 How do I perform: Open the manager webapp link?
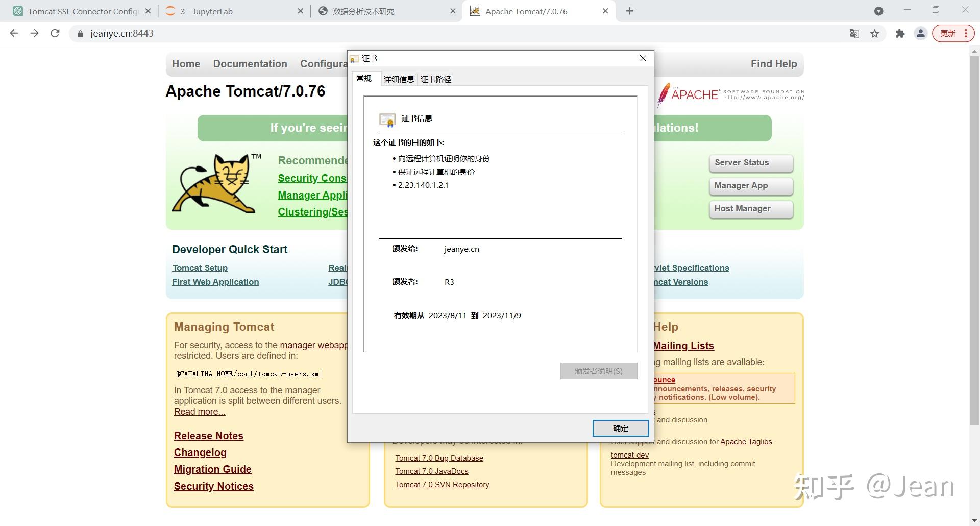(x=313, y=345)
